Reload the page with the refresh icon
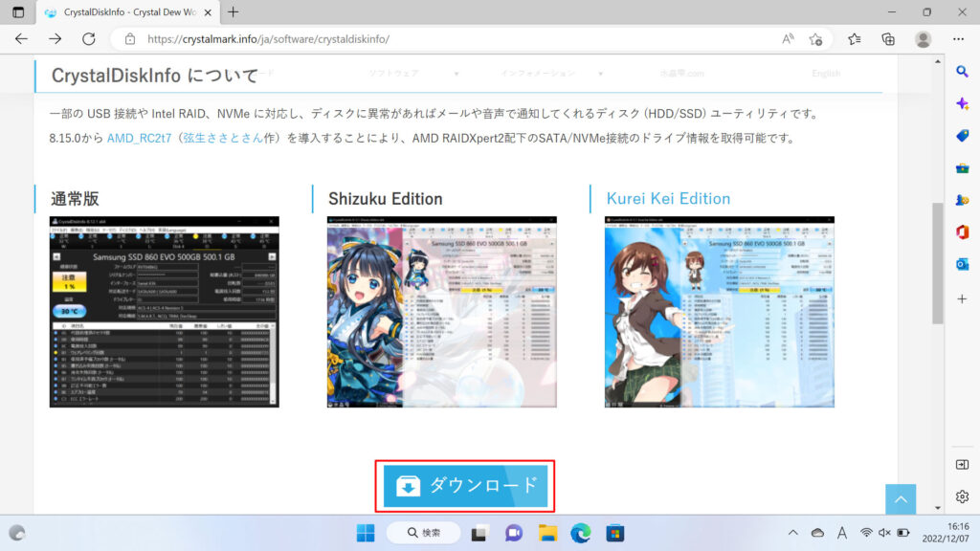This screenshot has height=551, width=980. [89, 38]
